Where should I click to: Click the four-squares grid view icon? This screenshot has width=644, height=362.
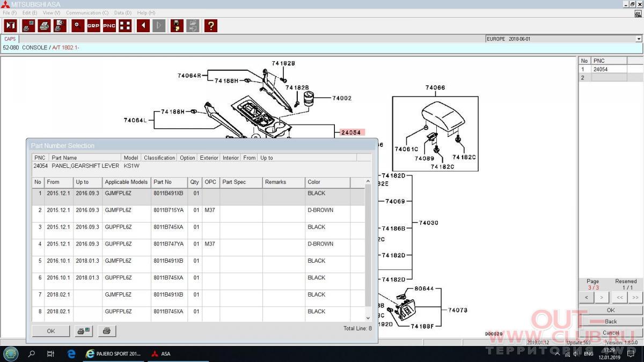tap(125, 25)
